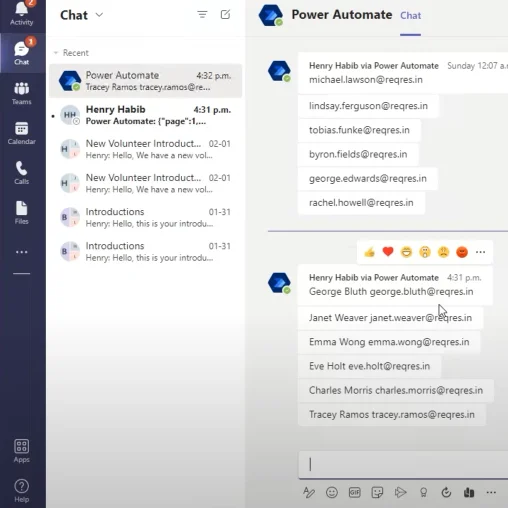
Task: Click the Tracey Ramos message bubble
Action: click(x=392, y=415)
